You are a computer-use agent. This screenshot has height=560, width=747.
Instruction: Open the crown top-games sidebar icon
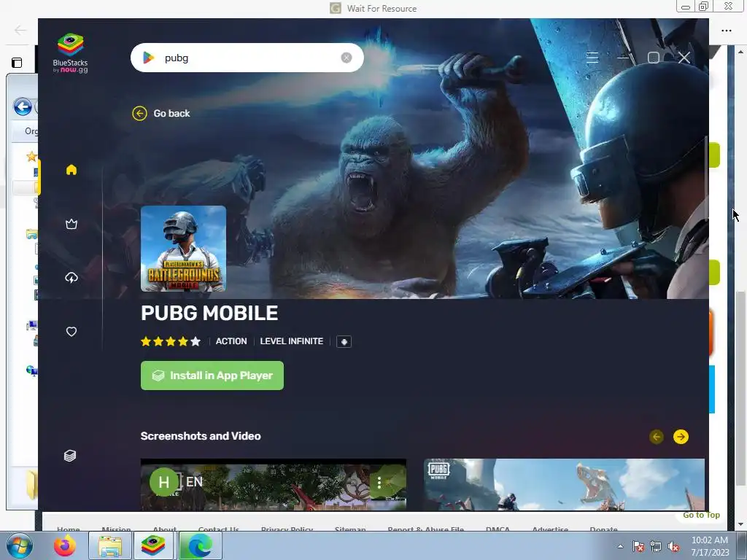(71, 224)
